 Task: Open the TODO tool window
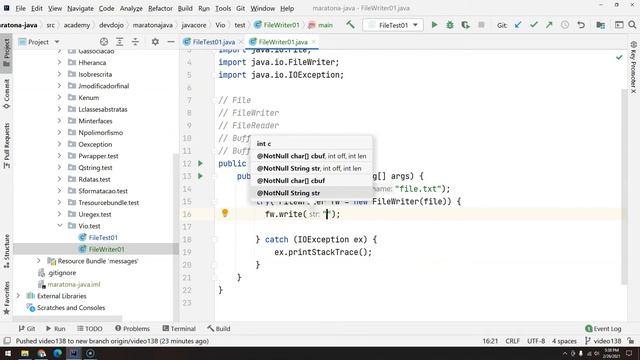tap(90, 329)
